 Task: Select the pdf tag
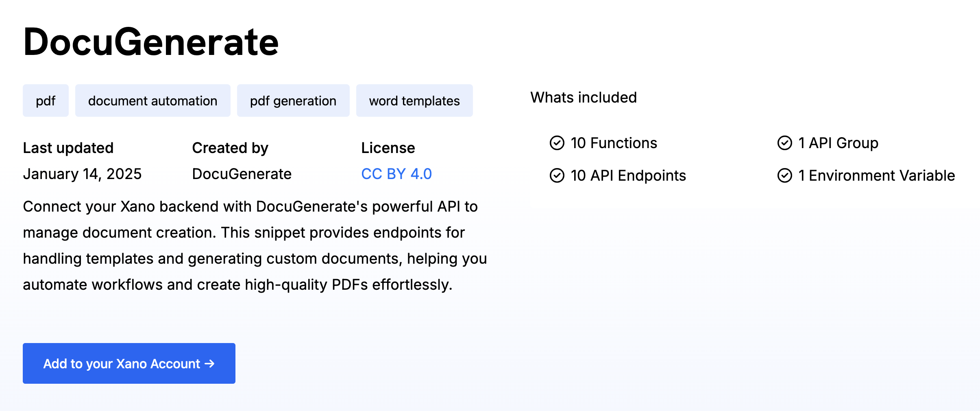pos(46,101)
